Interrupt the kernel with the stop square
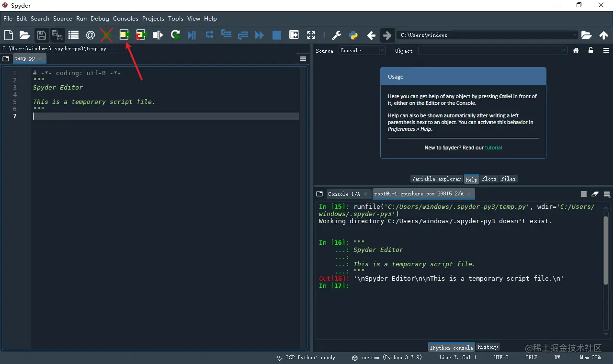Viewport: 613px width, 364px height. click(x=583, y=194)
